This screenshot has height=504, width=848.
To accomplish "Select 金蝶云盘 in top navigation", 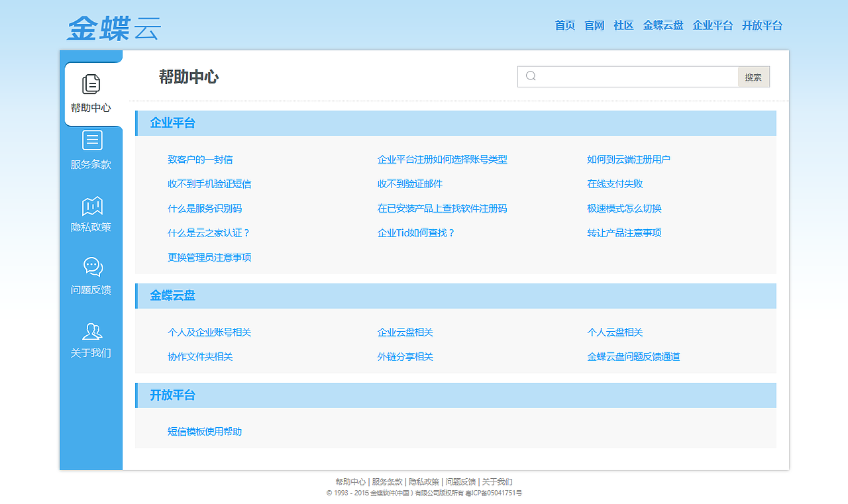I will [x=663, y=26].
